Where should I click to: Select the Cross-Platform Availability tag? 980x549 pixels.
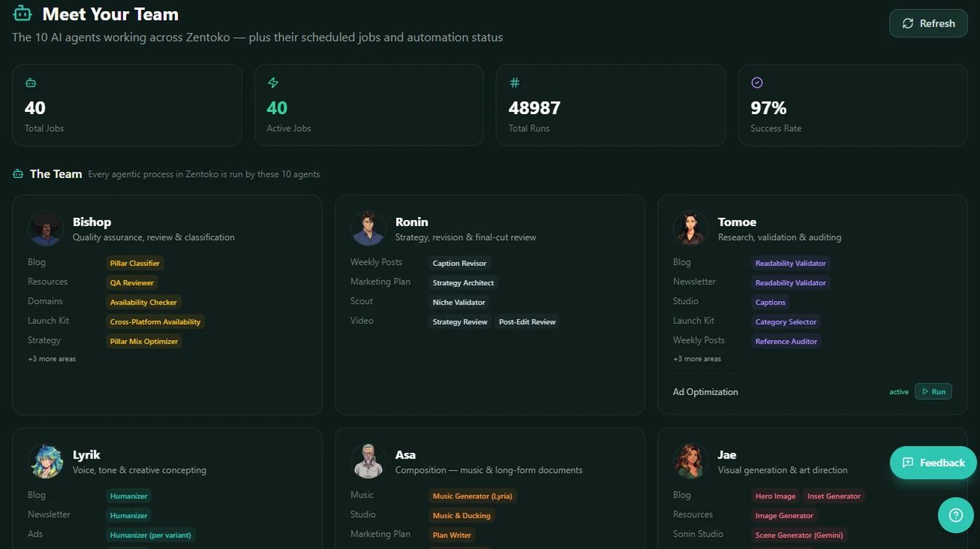click(155, 322)
